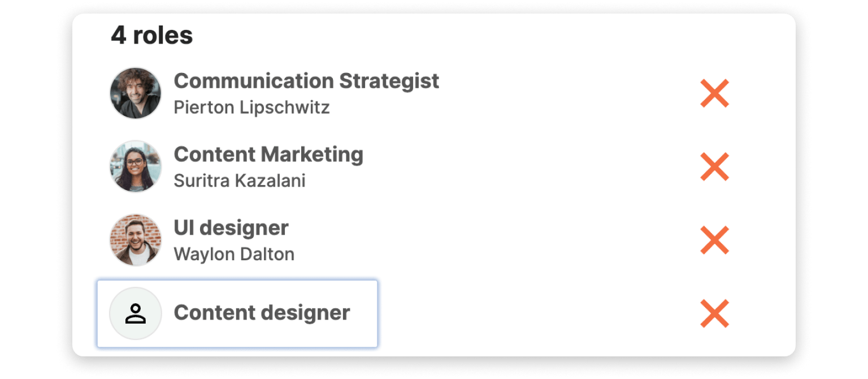Click the name Waylon Dalton
Viewport: 868px width, 379px height.
(234, 255)
